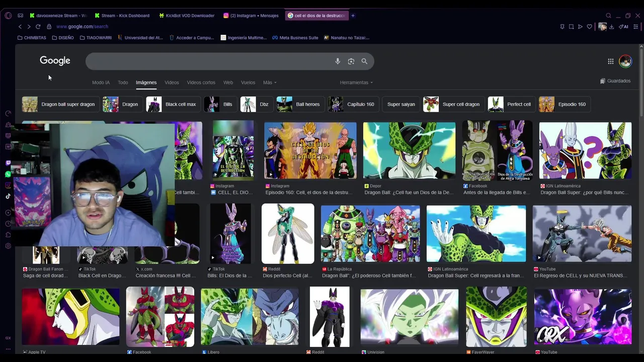Open the Google account avatar
The image size is (644, 362).
tap(625, 61)
